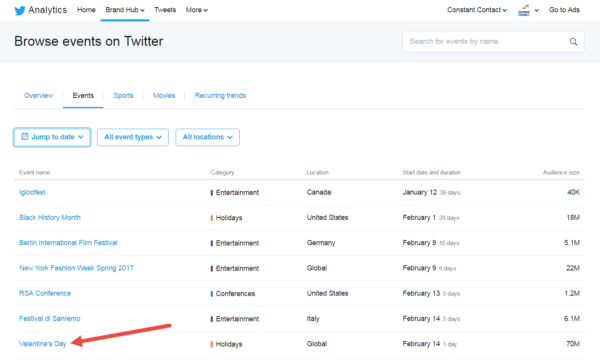Click the February 13 start date
The width and height of the screenshot is (600, 362).
(x=421, y=293)
